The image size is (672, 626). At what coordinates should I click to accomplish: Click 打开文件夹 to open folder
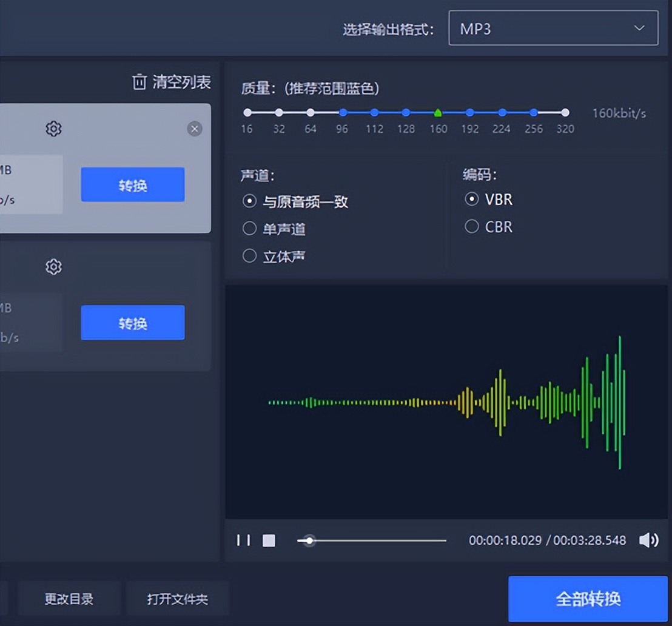click(x=178, y=599)
